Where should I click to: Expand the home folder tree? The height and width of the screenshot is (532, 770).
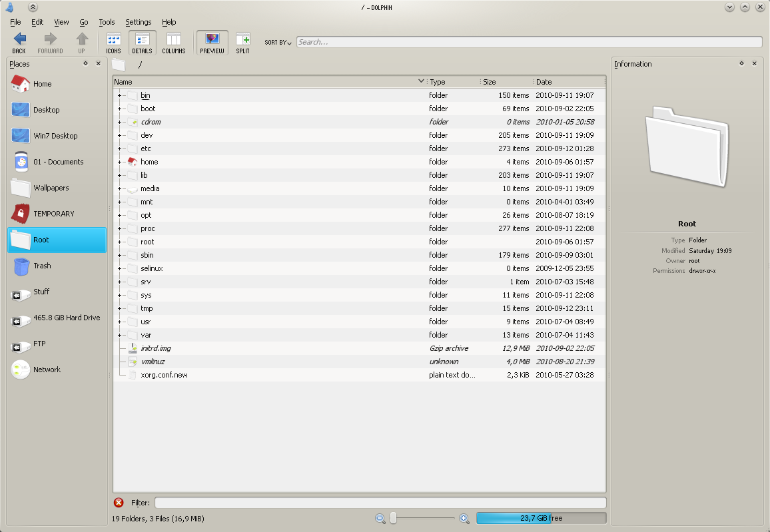[119, 162]
